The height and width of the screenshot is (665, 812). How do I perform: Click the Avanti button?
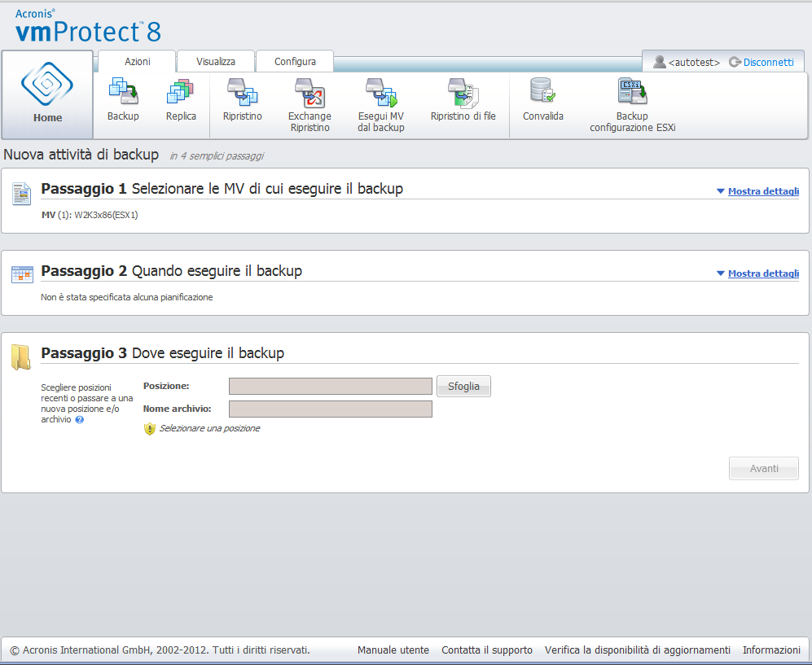(764, 468)
